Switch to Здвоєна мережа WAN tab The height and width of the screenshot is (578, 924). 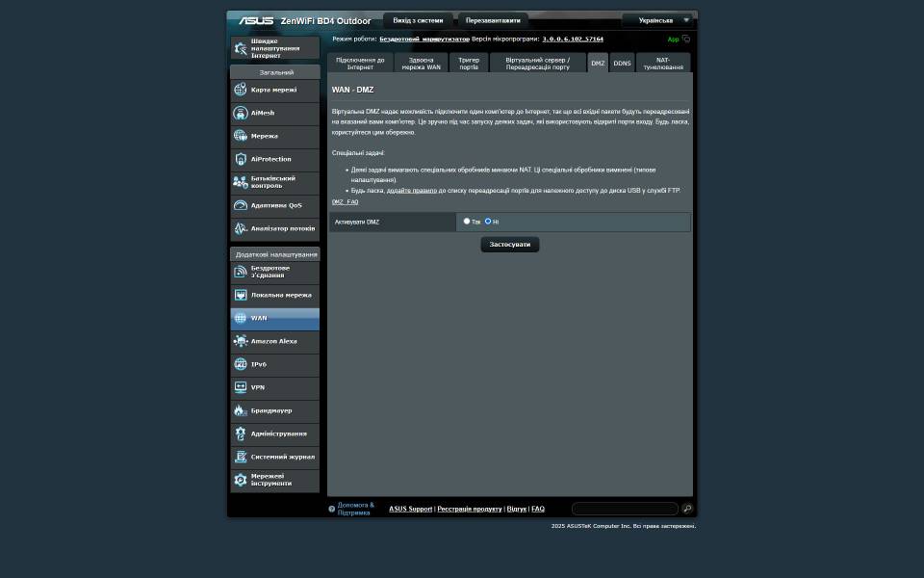421,64
